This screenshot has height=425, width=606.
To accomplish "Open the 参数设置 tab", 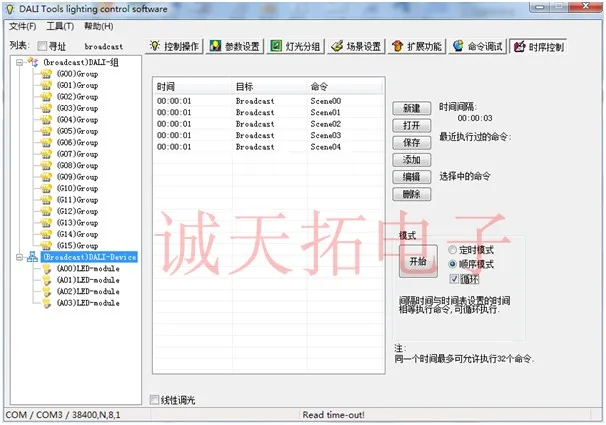I will click(235, 46).
